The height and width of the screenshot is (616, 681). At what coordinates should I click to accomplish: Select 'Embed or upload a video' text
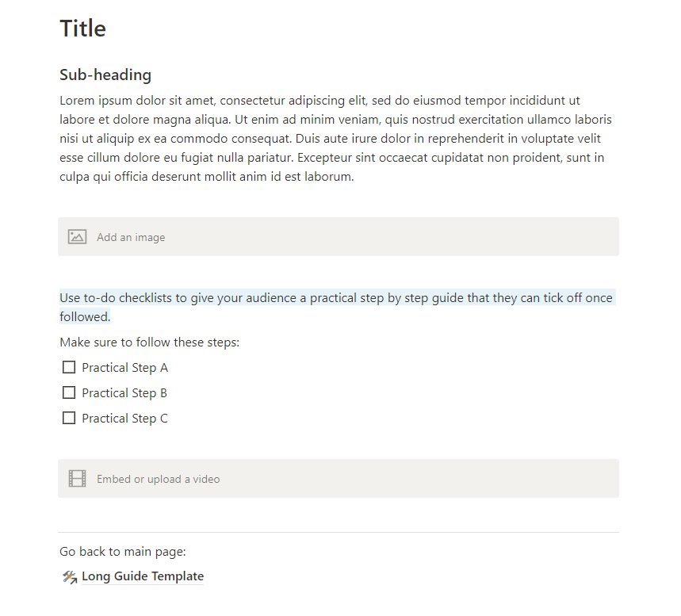tap(158, 479)
